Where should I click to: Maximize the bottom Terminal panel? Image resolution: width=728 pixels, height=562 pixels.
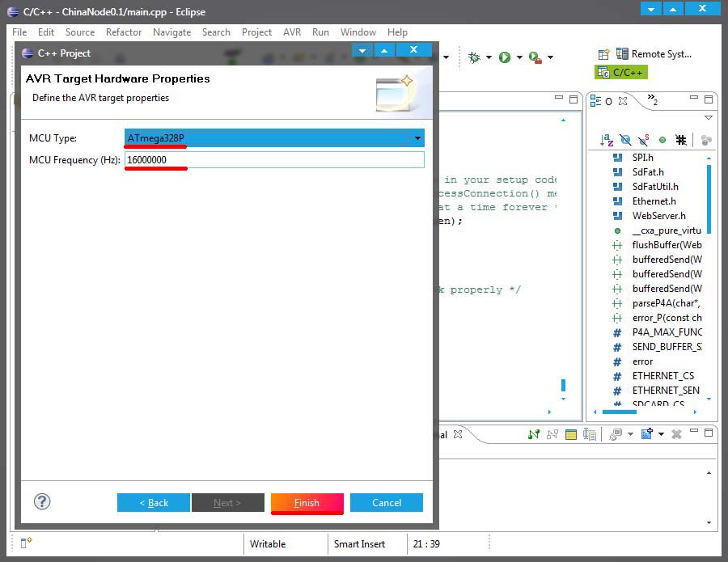(x=709, y=433)
